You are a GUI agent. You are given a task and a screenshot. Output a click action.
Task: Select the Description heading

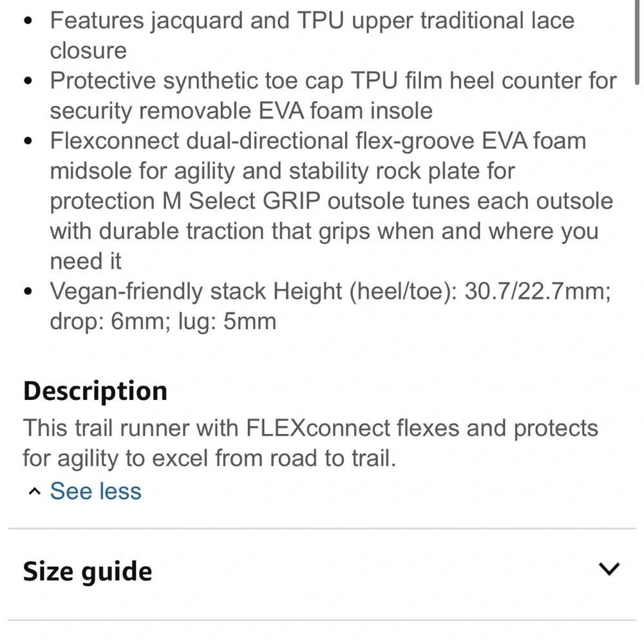pyautogui.click(x=95, y=391)
